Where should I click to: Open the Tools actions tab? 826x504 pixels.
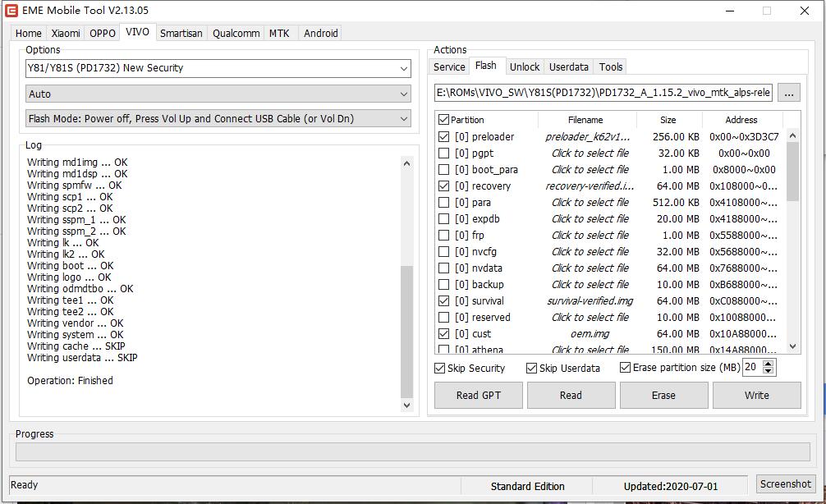(611, 66)
